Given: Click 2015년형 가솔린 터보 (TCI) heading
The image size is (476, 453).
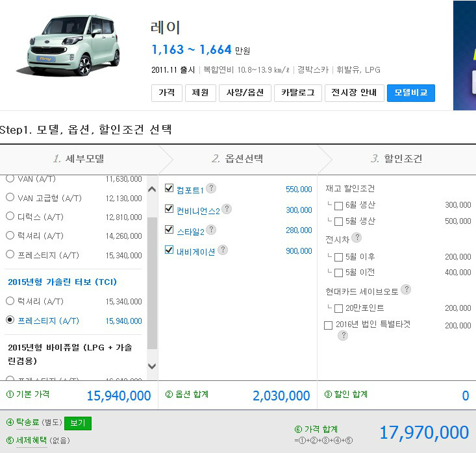Looking at the screenshot, I should pos(62,282).
